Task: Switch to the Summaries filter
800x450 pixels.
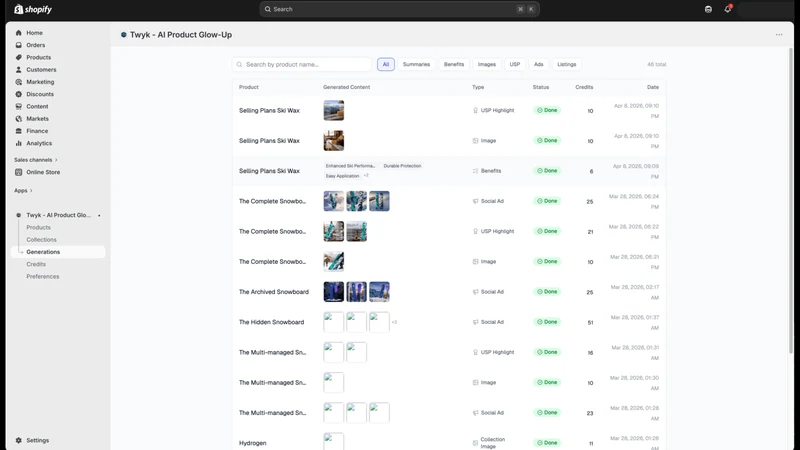Action: (416, 64)
